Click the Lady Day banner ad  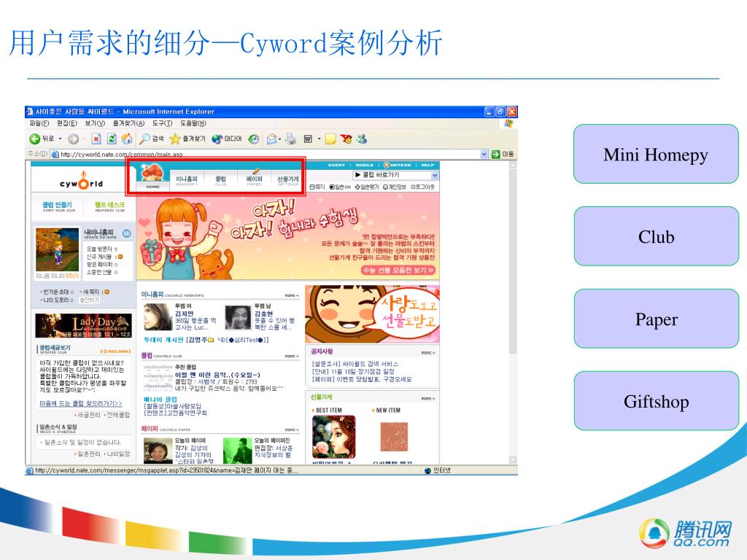coord(83,325)
